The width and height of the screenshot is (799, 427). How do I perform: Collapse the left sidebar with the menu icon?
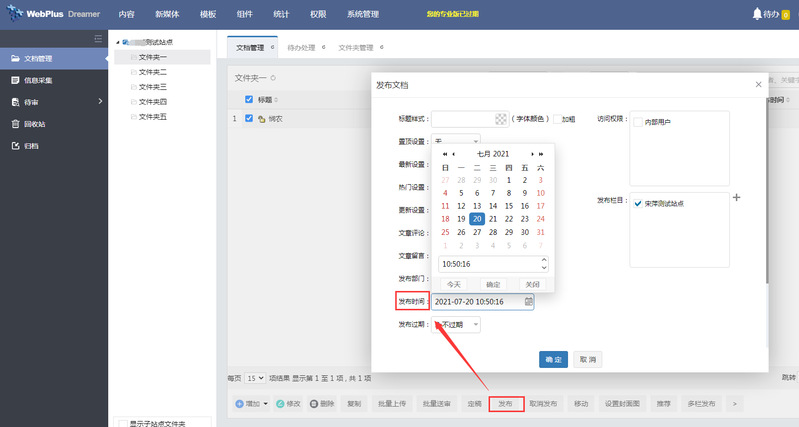click(98, 39)
